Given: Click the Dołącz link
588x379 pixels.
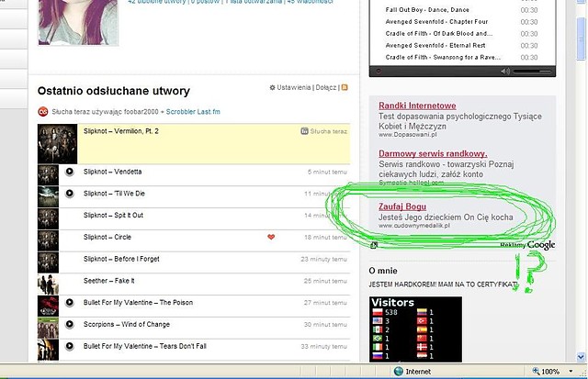Looking at the screenshot, I should tap(326, 87).
